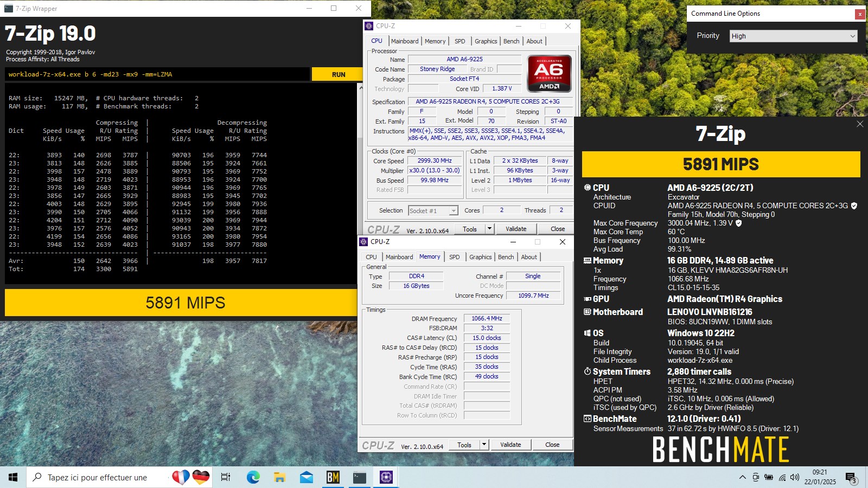This screenshot has width=868, height=488.
Task: Open the Mail app from the taskbar
Action: pyautogui.click(x=306, y=477)
